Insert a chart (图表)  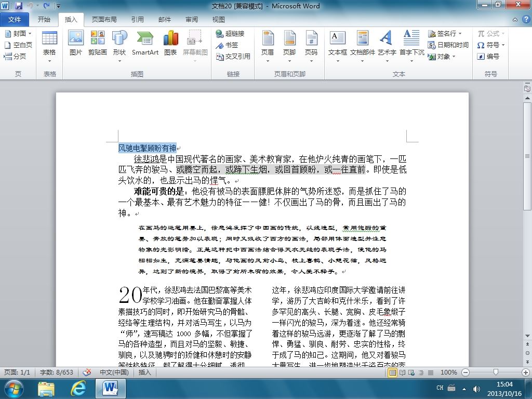coord(170,43)
